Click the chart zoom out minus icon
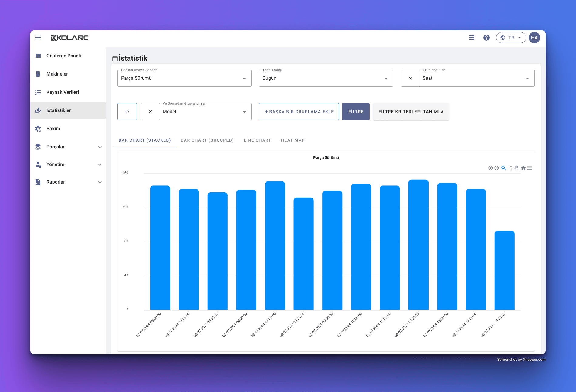The width and height of the screenshot is (576, 392). point(496,168)
